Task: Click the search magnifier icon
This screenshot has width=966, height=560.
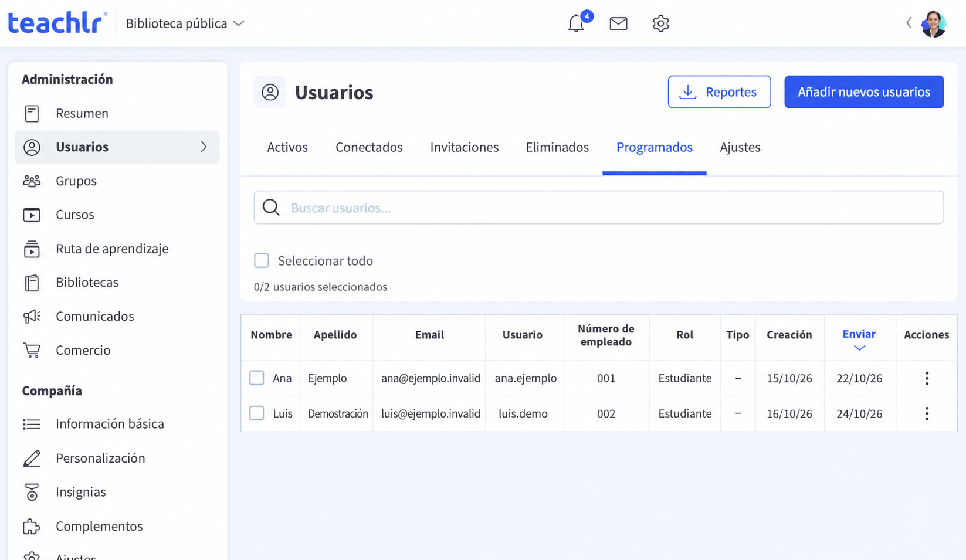Action: point(271,207)
